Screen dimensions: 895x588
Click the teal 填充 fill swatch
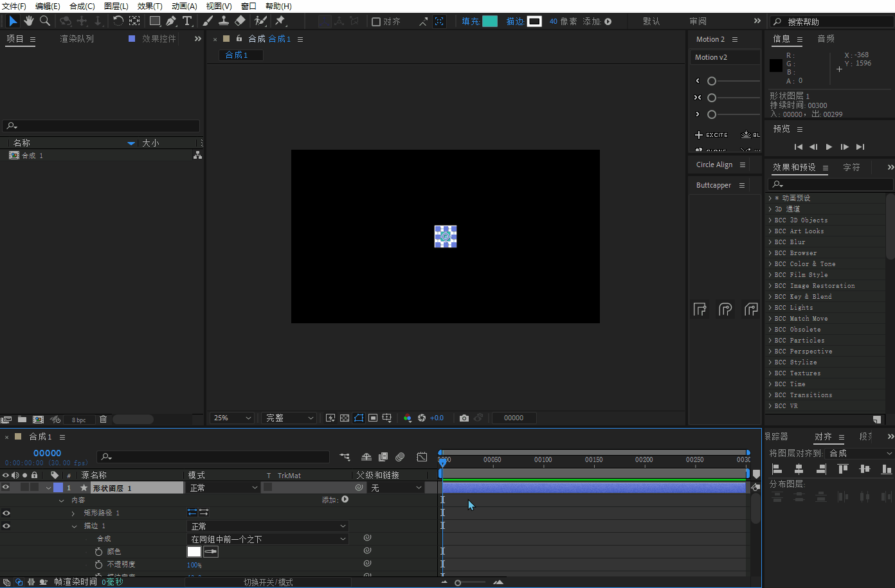490,21
